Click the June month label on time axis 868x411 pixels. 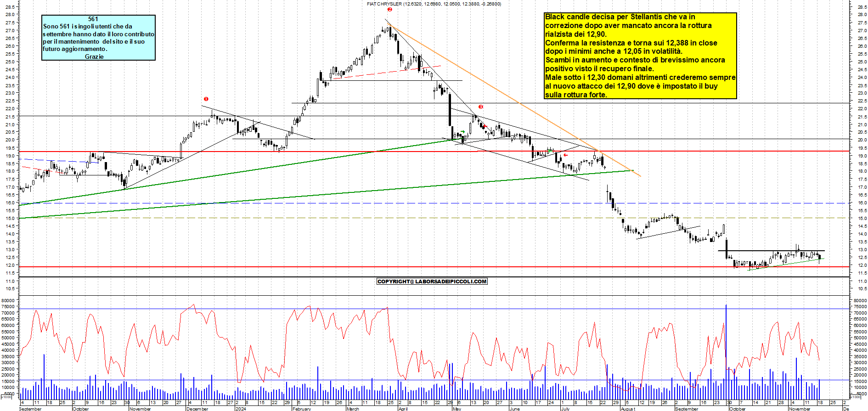(x=514, y=409)
